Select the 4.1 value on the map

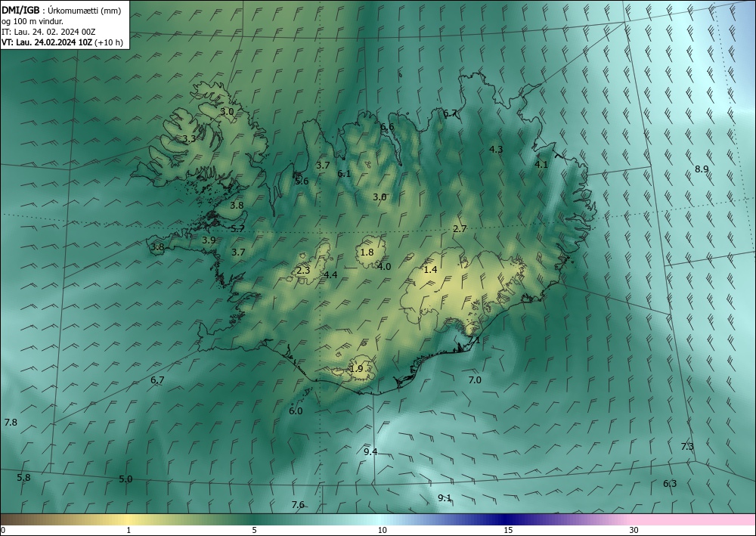(x=541, y=164)
